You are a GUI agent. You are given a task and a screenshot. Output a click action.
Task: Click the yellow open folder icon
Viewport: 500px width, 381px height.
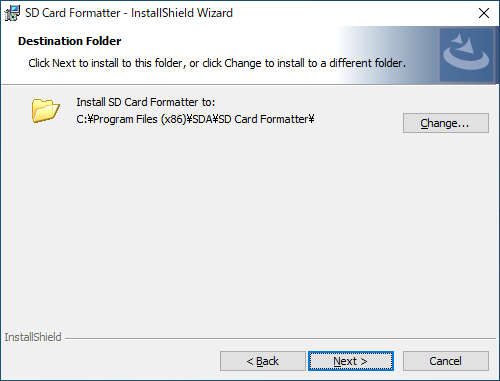point(46,110)
